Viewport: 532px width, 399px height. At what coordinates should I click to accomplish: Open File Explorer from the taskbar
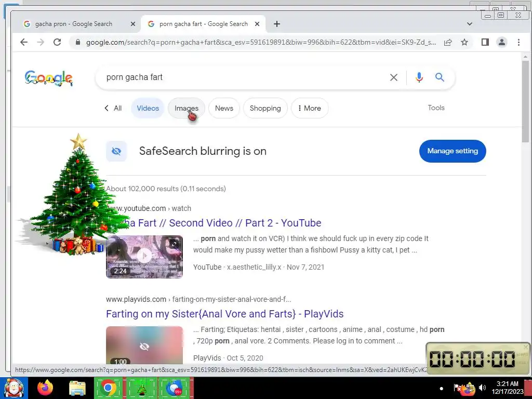77,389
